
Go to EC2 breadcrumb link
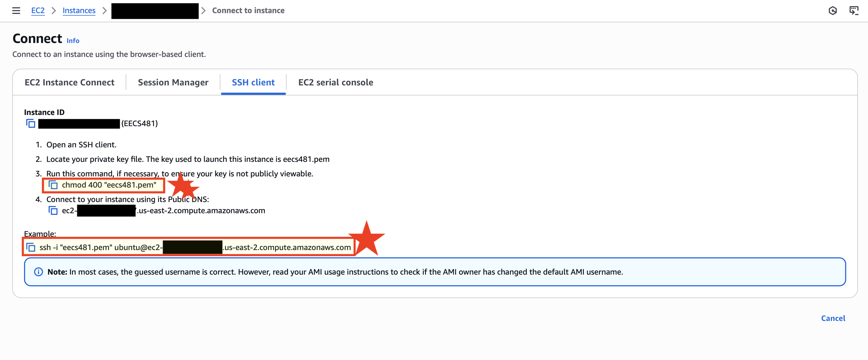[38, 10]
